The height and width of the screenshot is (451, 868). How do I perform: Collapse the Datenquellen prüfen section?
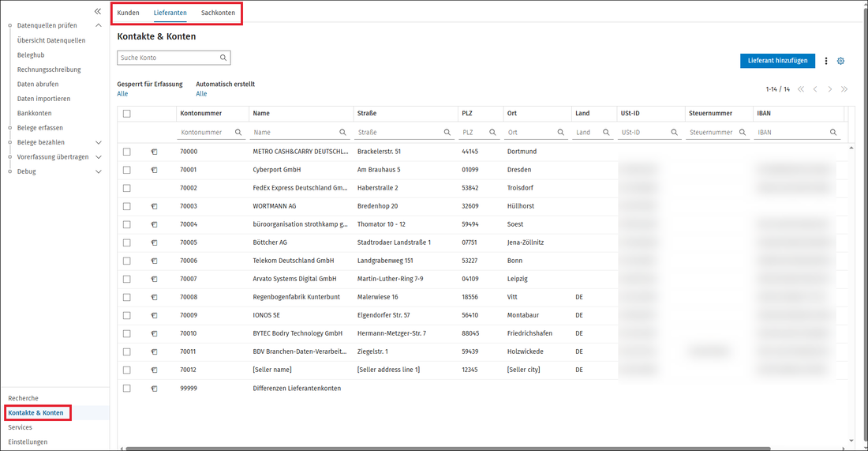[99, 25]
